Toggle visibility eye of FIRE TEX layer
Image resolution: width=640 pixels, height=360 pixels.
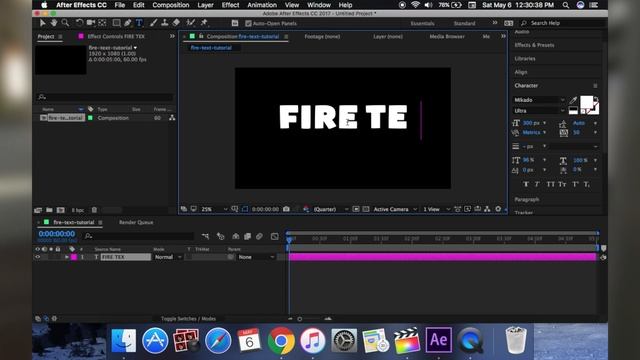38,257
